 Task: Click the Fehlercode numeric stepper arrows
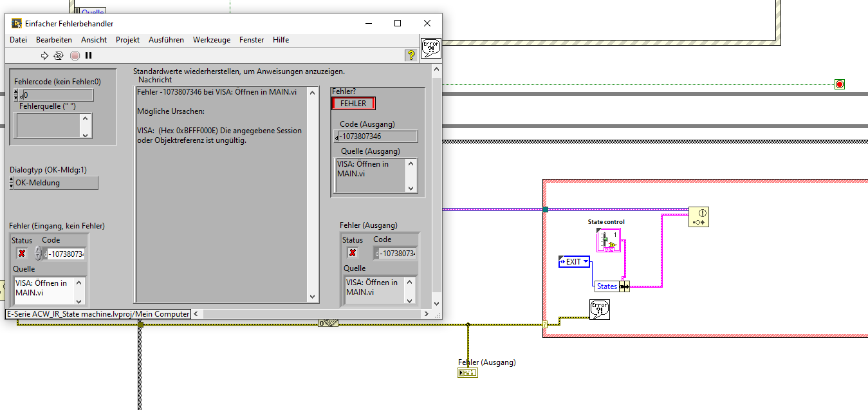(17, 95)
